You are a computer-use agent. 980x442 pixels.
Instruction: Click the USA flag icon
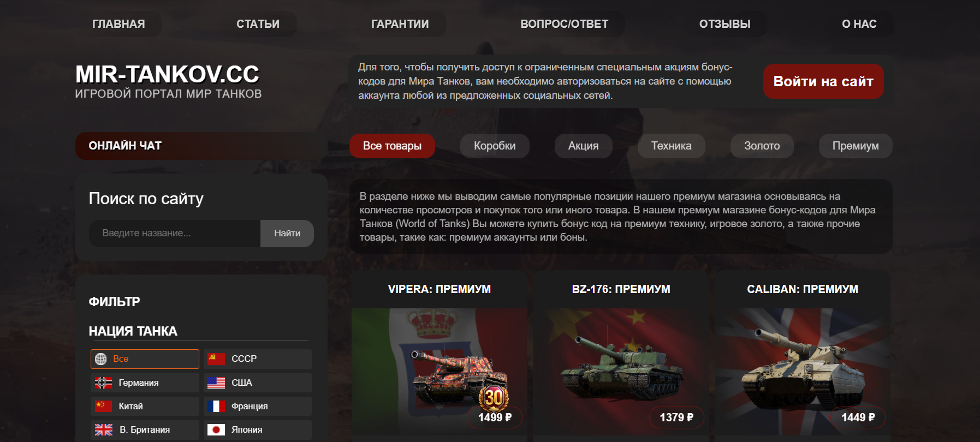[216, 383]
